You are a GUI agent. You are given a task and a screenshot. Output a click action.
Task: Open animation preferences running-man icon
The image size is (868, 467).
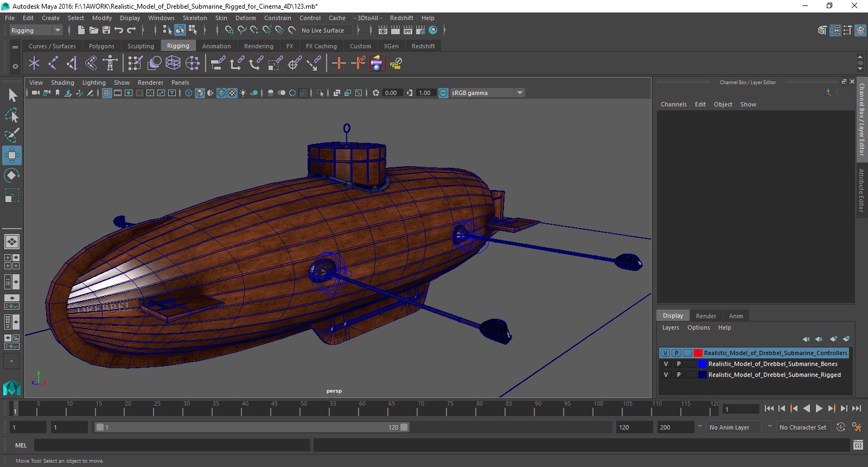(857, 427)
